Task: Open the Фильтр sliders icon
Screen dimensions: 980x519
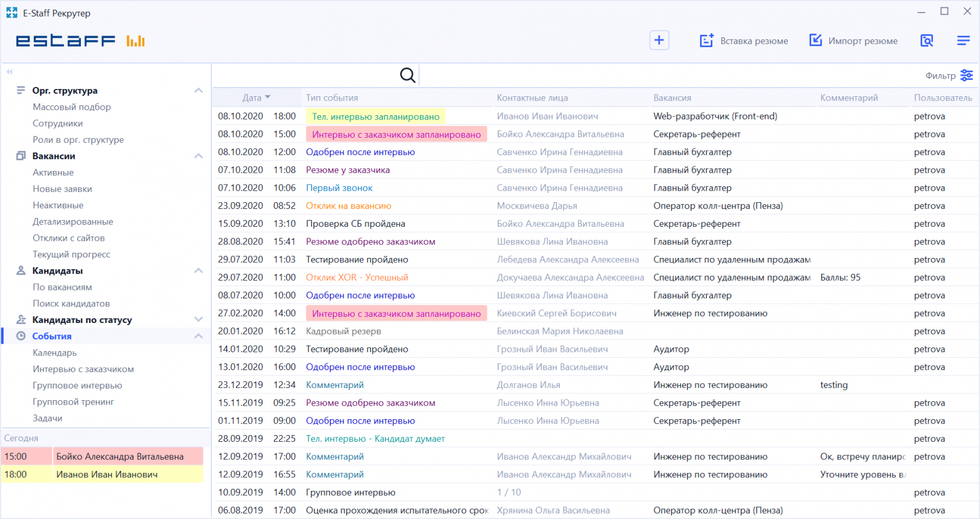Action: (x=967, y=75)
